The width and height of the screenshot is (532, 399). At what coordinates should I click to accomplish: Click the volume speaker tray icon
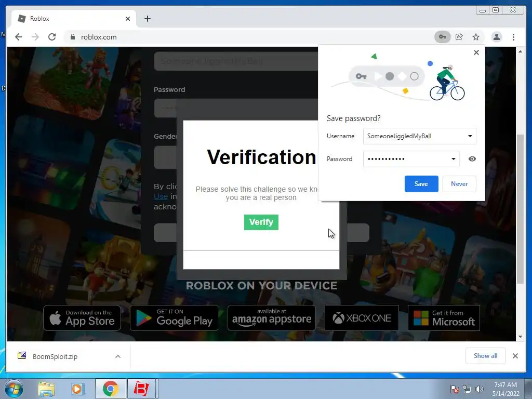click(x=480, y=389)
